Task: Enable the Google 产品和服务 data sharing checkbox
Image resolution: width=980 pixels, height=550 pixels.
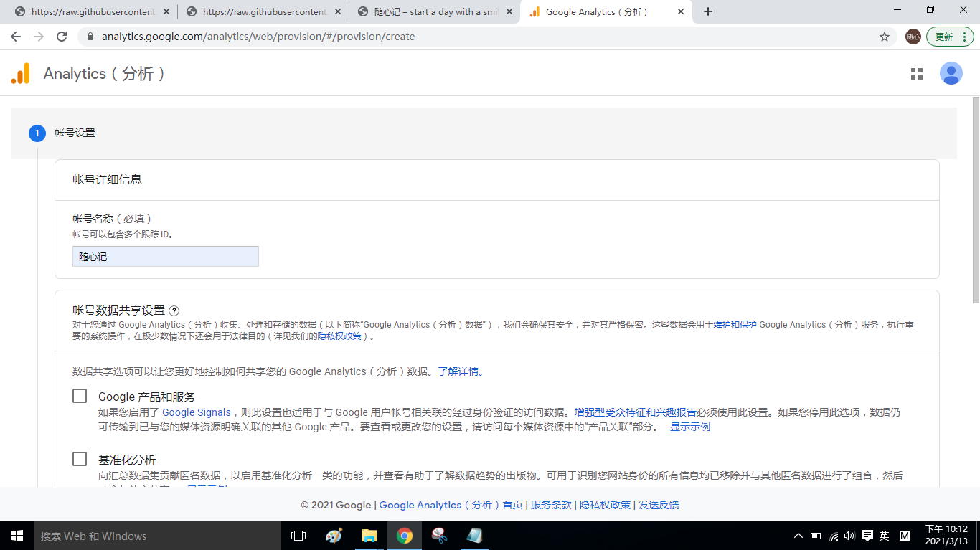Action: click(79, 395)
